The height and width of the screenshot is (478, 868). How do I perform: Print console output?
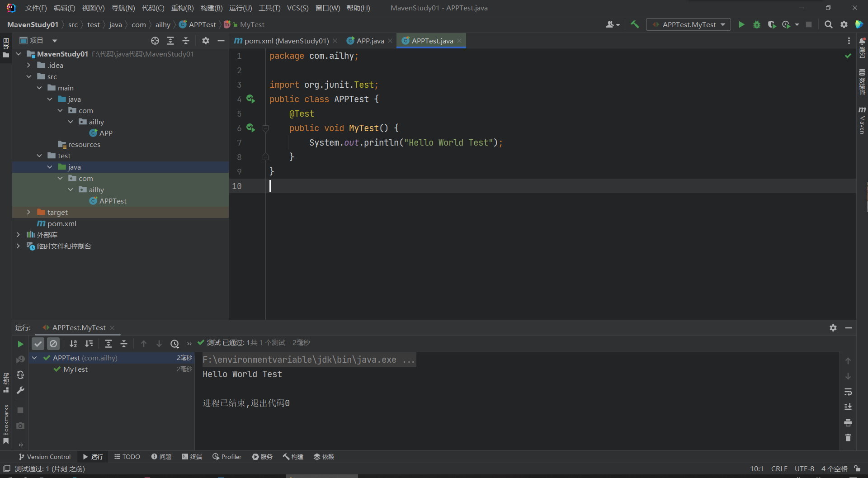click(848, 422)
